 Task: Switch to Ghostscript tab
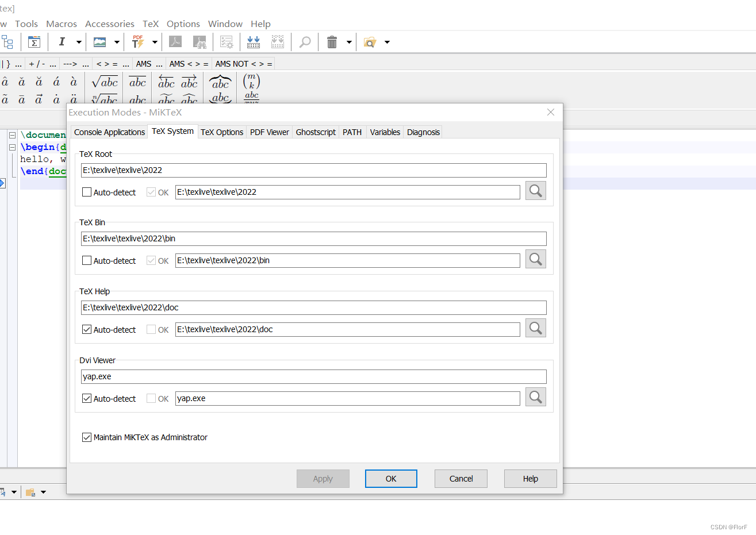(316, 132)
